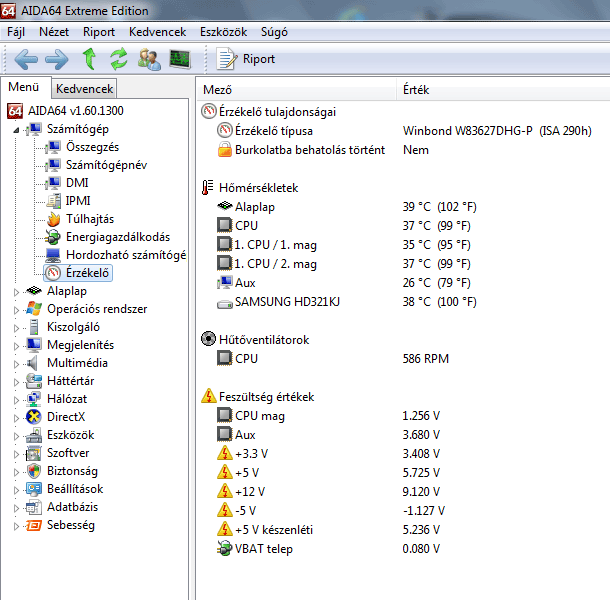Click the Hűtőventilátorok fan icon
Image resolution: width=610 pixels, height=600 pixels.
coord(209,339)
